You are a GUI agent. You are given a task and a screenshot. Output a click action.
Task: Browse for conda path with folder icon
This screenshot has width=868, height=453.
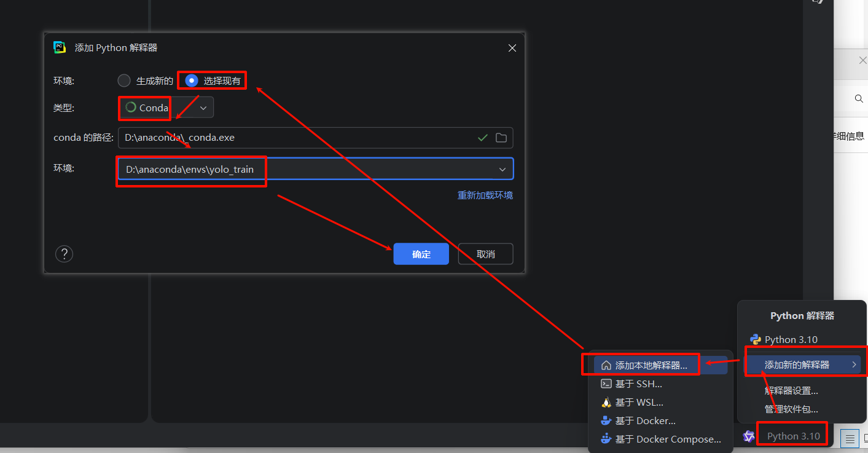501,138
